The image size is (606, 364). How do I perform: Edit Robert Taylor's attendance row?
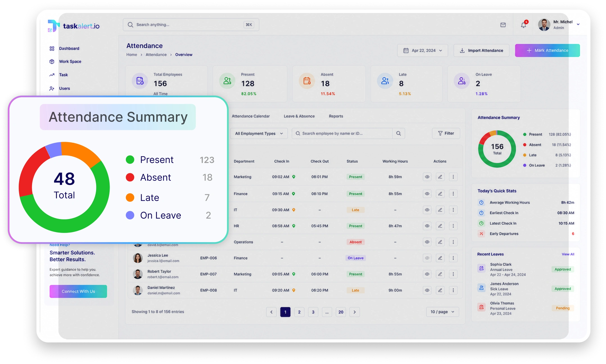click(x=440, y=274)
